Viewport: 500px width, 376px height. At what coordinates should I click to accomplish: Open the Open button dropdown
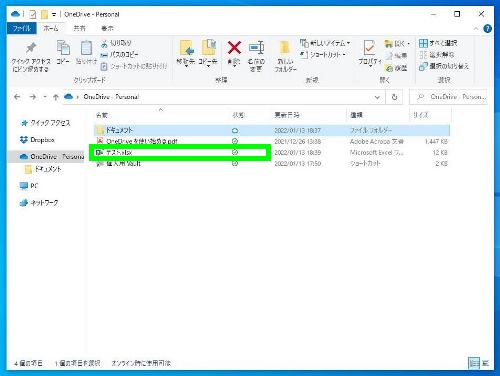coord(397,43)
